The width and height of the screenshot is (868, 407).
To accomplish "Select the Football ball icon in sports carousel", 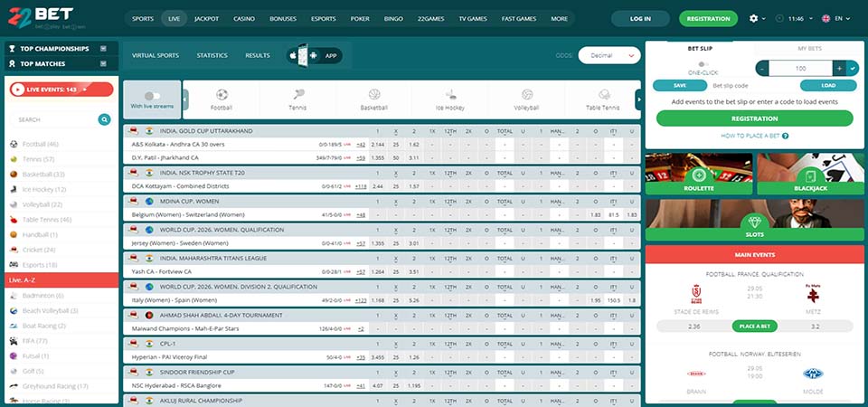I will [x=222, y=95].
